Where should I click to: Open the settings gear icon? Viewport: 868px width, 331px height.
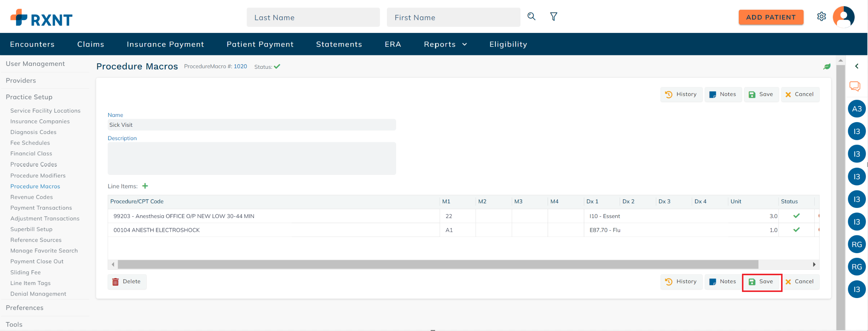coord(821,17)
